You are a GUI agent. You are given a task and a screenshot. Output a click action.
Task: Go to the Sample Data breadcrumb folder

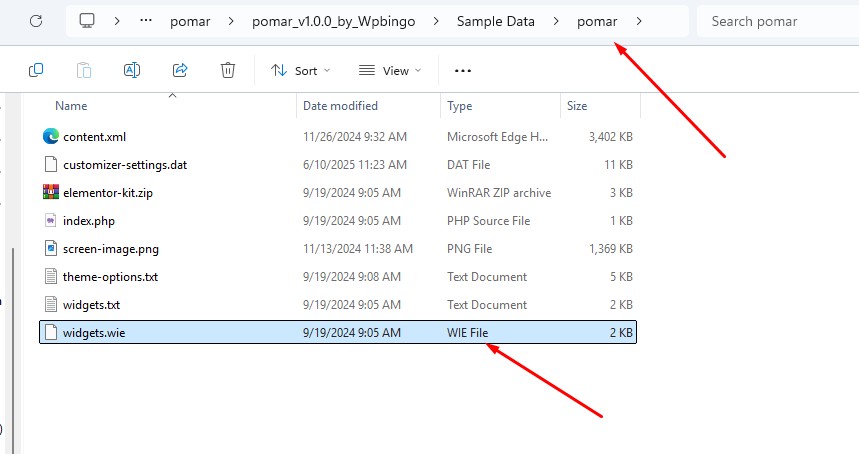coord(496,21)
